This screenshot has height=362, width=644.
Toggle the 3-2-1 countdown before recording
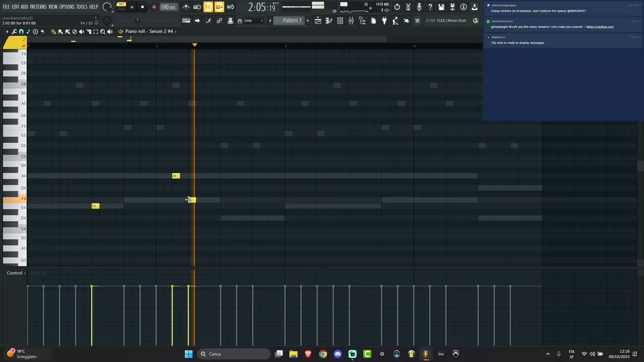[208, 7]
